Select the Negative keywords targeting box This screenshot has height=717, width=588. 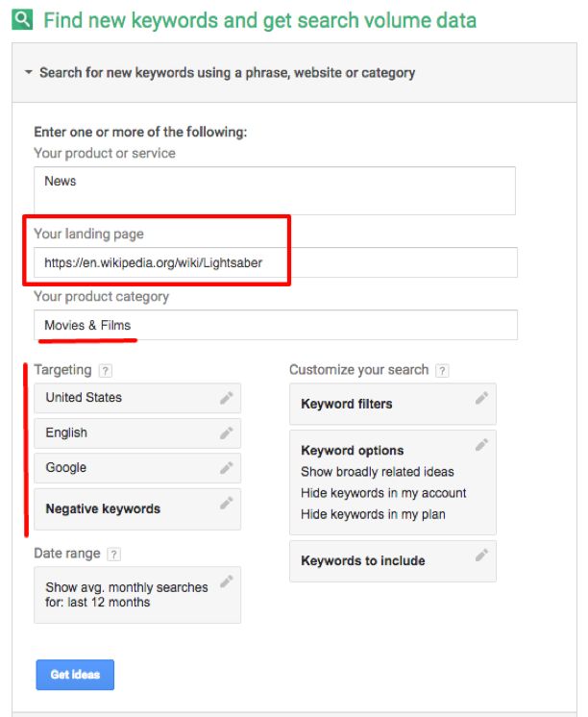125,509
